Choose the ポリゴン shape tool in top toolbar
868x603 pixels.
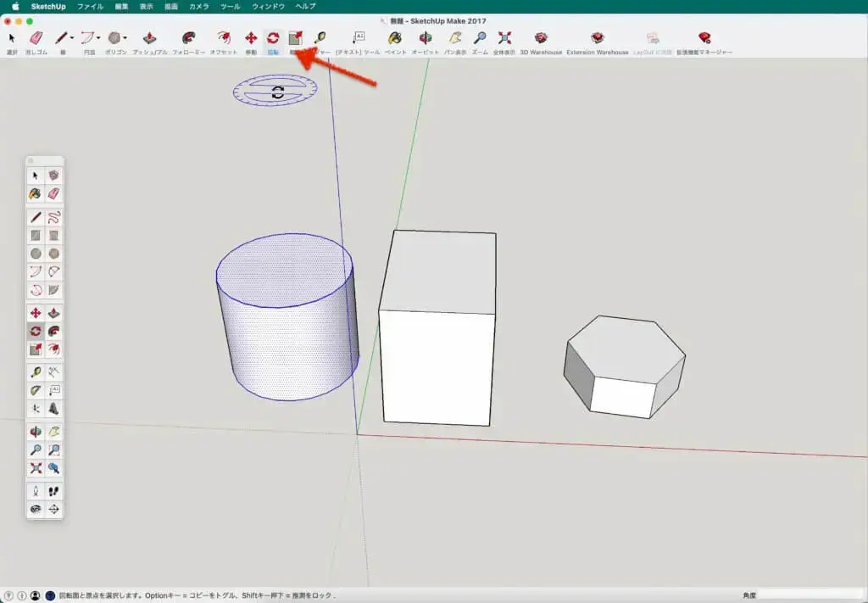pos(114,38)
